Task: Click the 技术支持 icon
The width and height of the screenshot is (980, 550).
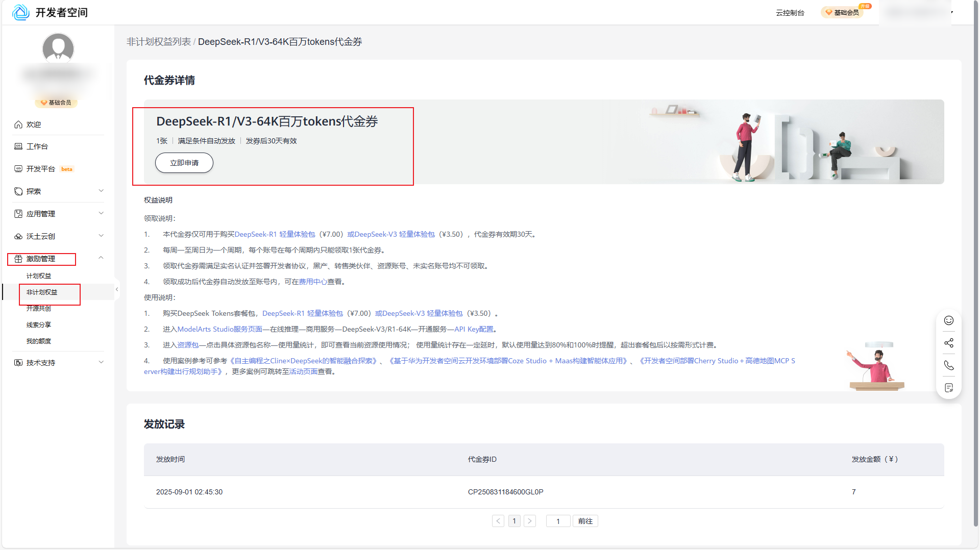Action: (18, 363)
